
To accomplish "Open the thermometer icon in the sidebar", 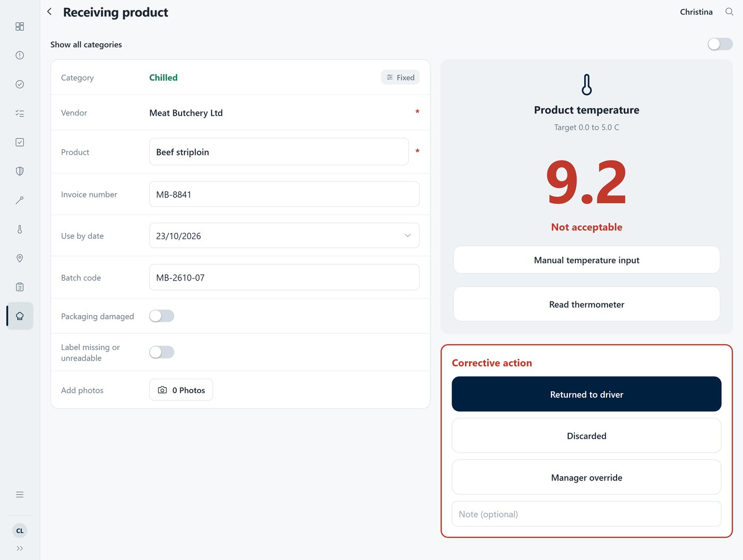I will tap(20, 229).
